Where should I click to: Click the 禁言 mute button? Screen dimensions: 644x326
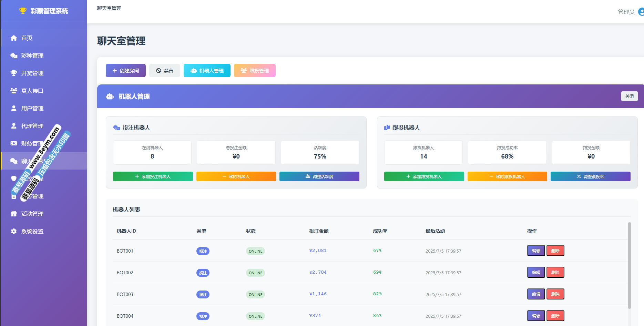click(164, 71)
